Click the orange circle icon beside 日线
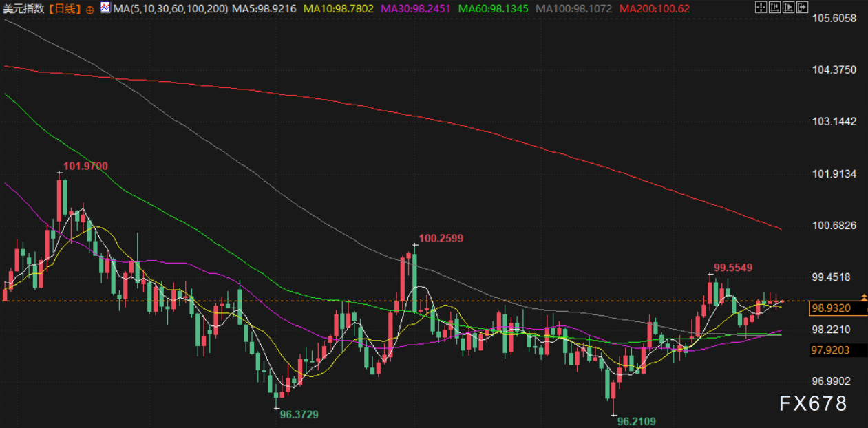The width and height of the screenshot is (868, 428). 90,9
